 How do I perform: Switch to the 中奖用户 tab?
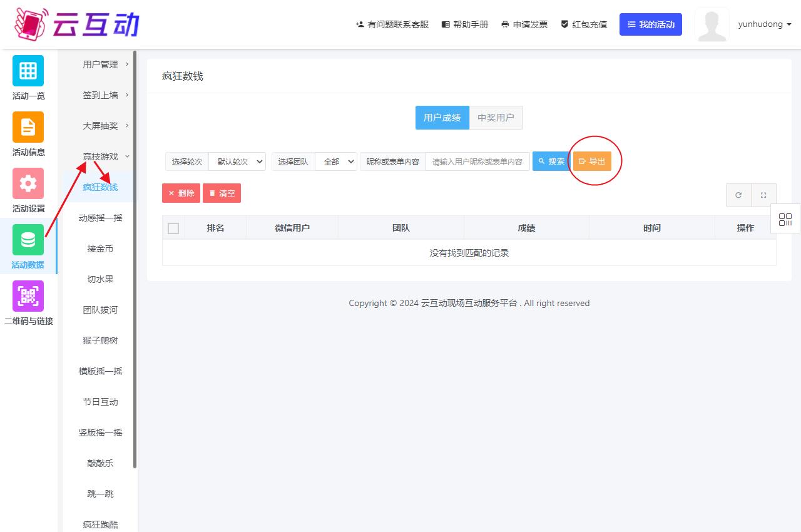coord(496,118)
